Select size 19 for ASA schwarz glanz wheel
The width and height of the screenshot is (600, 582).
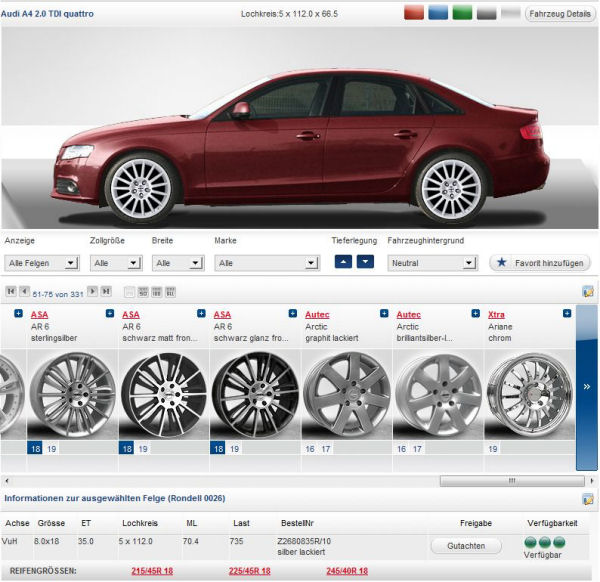point(235,448)
